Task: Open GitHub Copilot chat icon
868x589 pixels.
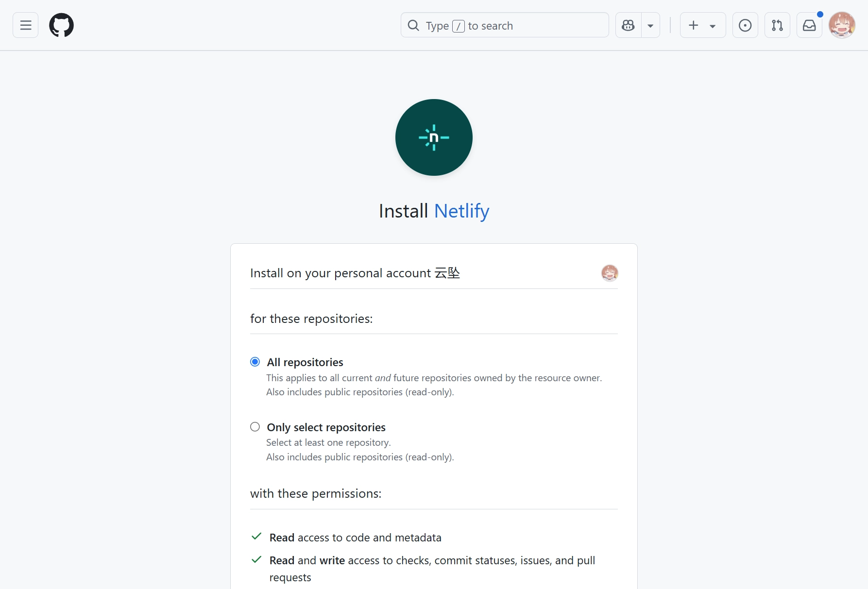Action: 628,25
